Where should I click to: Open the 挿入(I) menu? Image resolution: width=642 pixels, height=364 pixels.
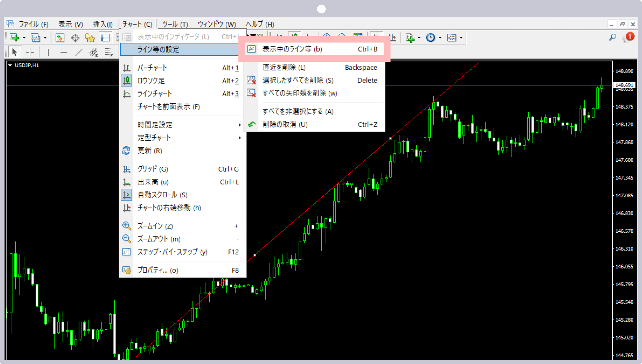[x=103, y=24]
